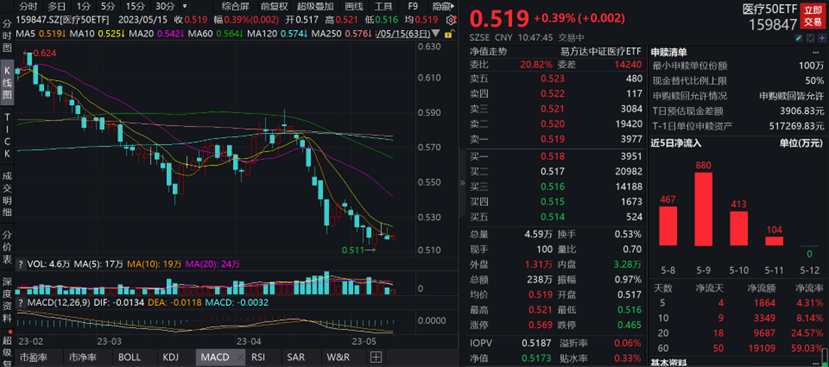The width and height of the screenshot is (829, 367).
Task: Switch to the 市盈率 indicator tab
Action: click(39, 357)
